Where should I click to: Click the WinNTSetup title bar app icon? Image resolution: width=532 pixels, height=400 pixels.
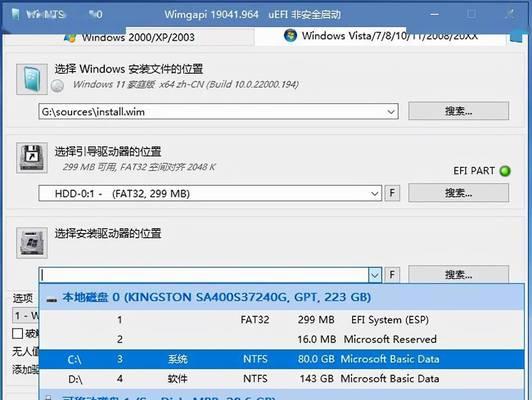tap(15, 14)
